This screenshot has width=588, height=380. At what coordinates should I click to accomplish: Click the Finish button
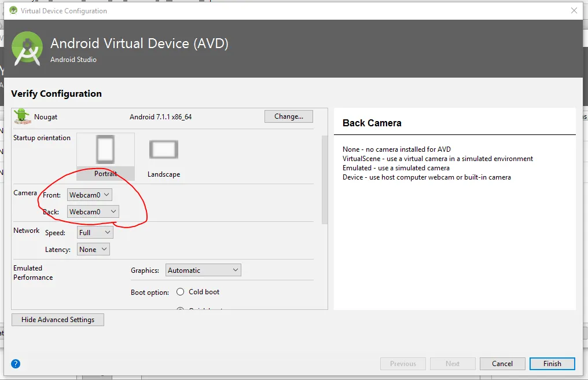552,363
